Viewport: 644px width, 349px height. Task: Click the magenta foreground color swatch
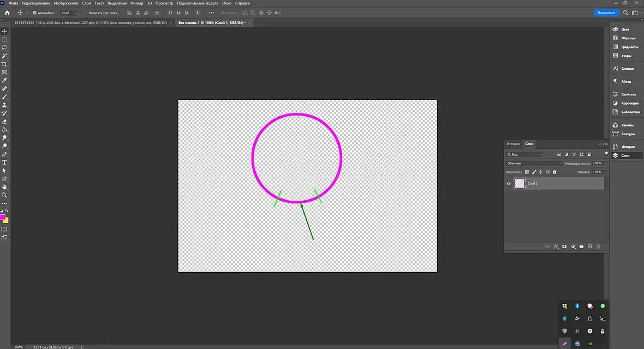2,217
